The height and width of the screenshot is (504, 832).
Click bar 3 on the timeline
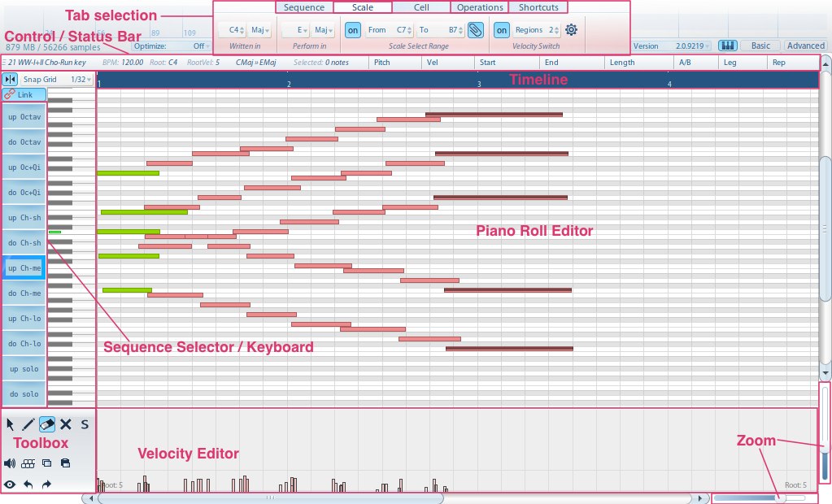[x=479, y=84]
